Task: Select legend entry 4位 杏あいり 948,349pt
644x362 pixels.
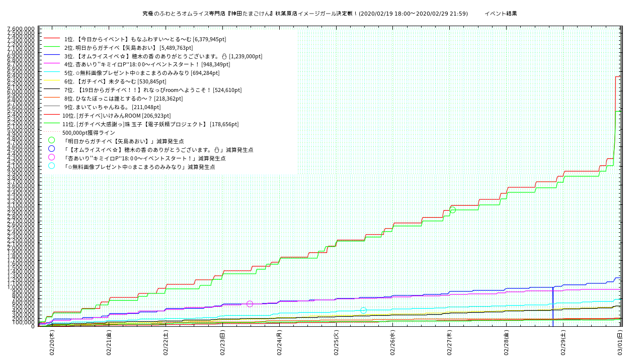Action: [147, 64]
